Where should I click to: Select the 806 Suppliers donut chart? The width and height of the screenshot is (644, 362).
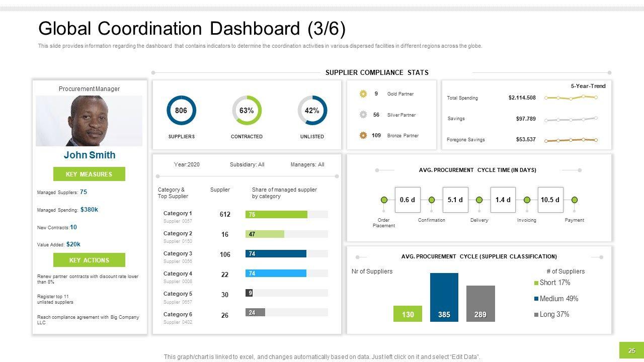181,110
